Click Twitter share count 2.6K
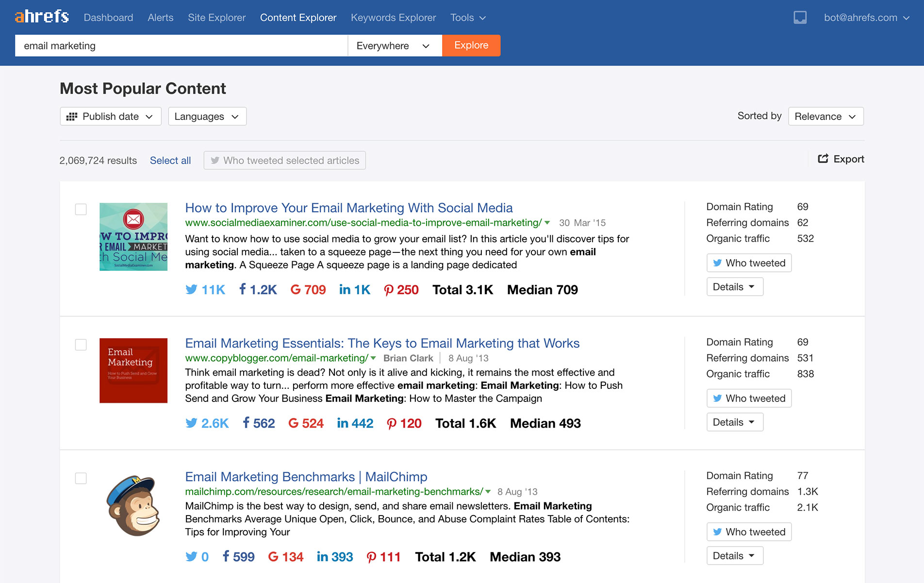924x583 pixels. click(x=207, y=423)
